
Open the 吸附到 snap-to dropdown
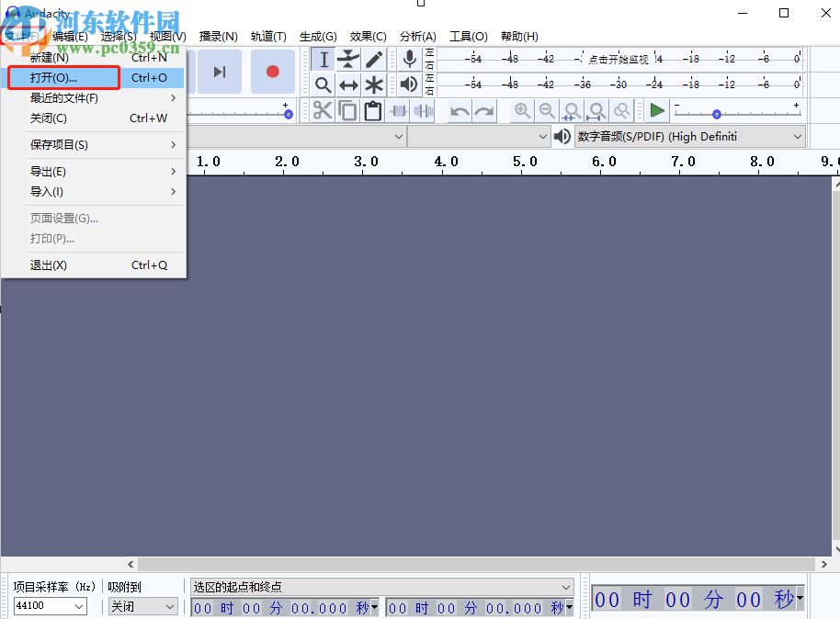[142, 606]
